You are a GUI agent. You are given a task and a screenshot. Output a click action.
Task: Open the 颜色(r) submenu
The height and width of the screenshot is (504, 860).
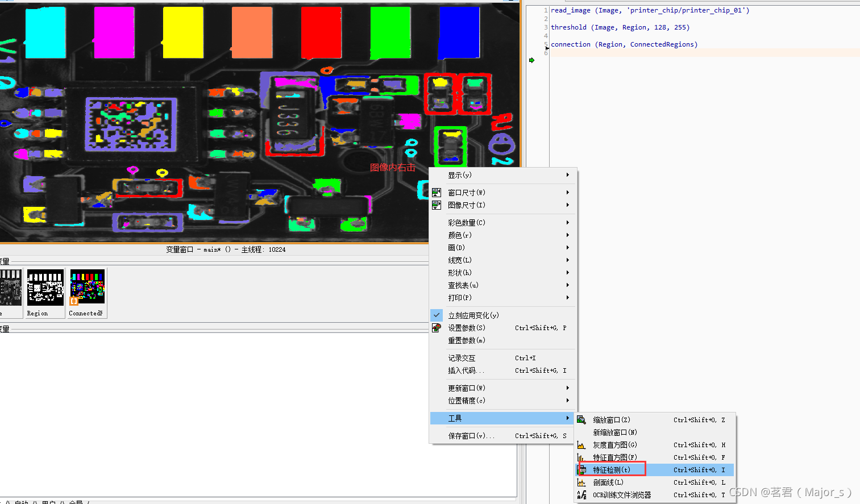tap(503, 235)
